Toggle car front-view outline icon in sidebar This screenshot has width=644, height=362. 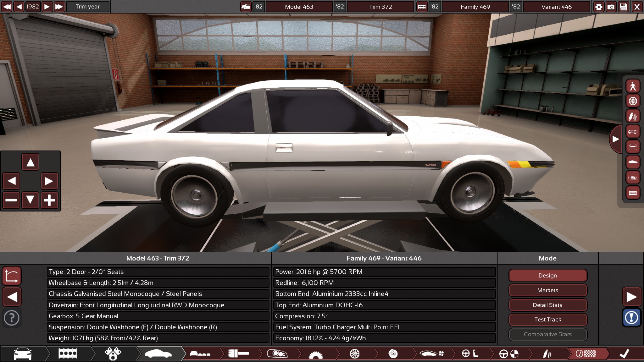pos(633,147)
